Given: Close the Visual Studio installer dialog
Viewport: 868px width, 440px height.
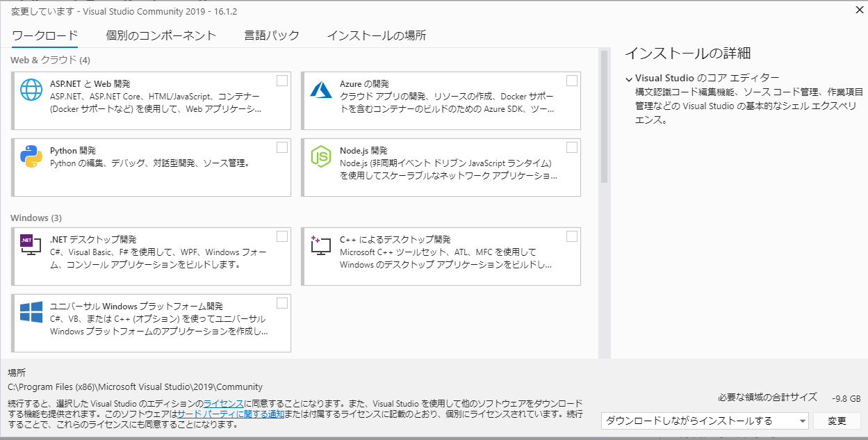Looking at the screenshot, I should (859, 10).
